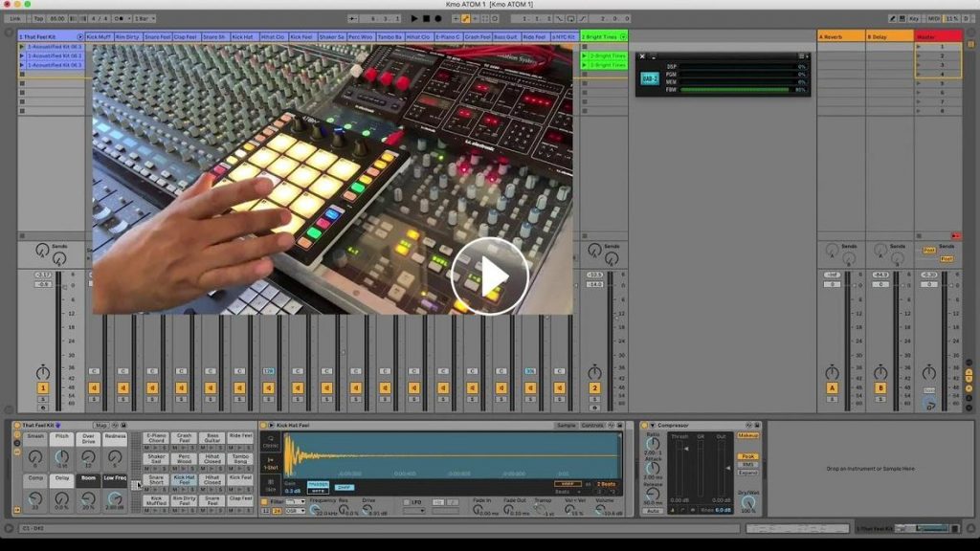This screenshot has height=551, width=980.
Task: Start transport playback in toolbar
Action: tap(413, 19)
